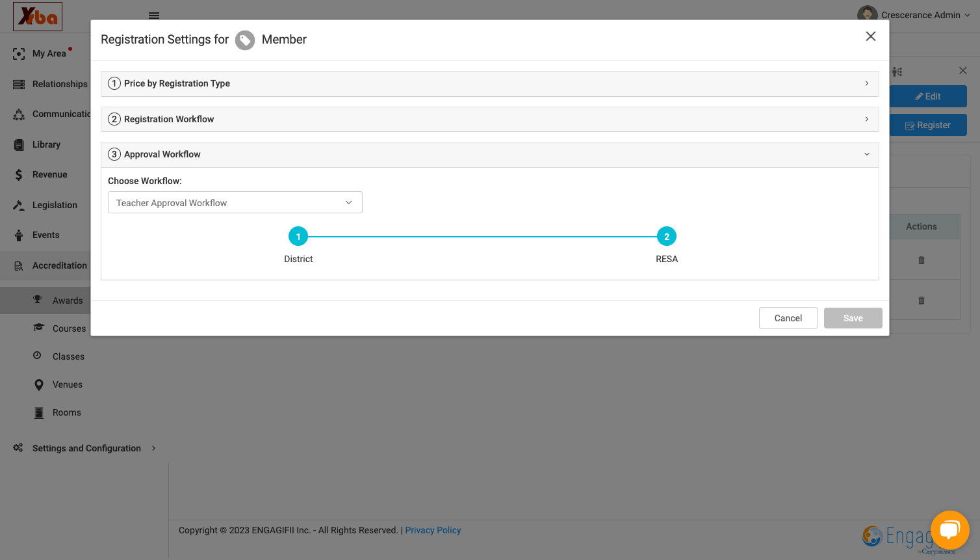The height and width of the screenshot is (560, 980).
Task: Open the Crescerance Admin user menu
Action: click(x=914, y=15)
